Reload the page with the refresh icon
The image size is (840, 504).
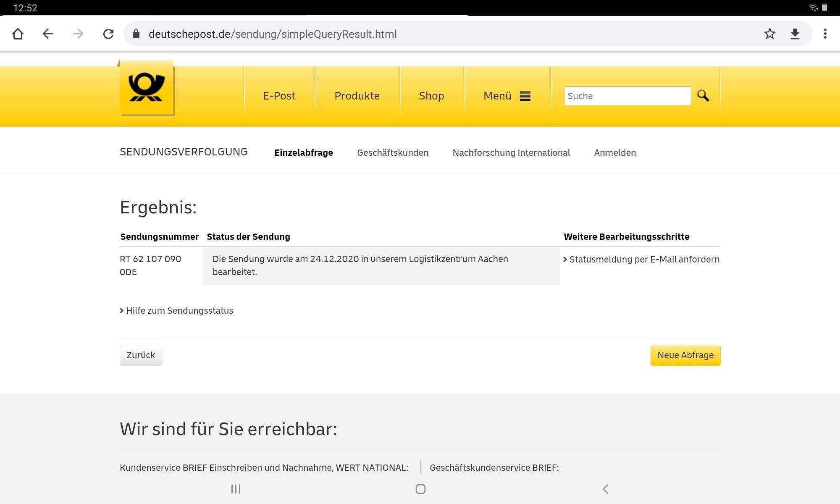[x=108, y=34]
